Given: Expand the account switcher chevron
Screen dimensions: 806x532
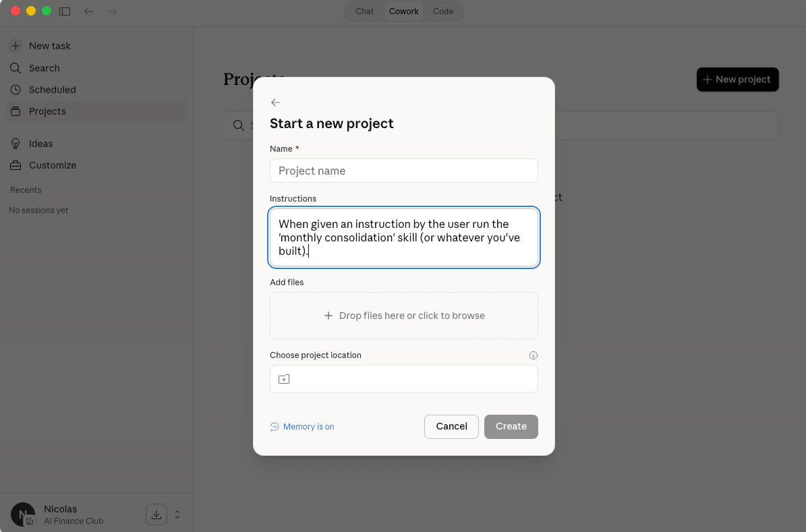Looking at the screenshot, I should tap(177, 514).
